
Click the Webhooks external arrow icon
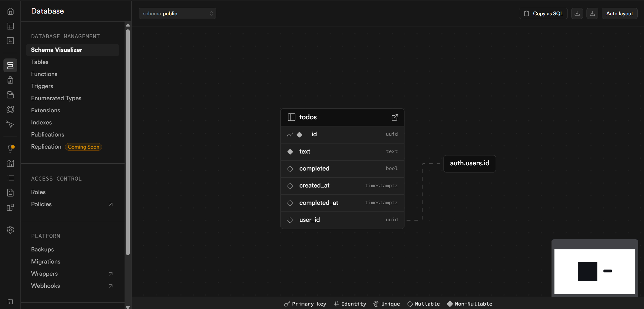click(111, 286)
